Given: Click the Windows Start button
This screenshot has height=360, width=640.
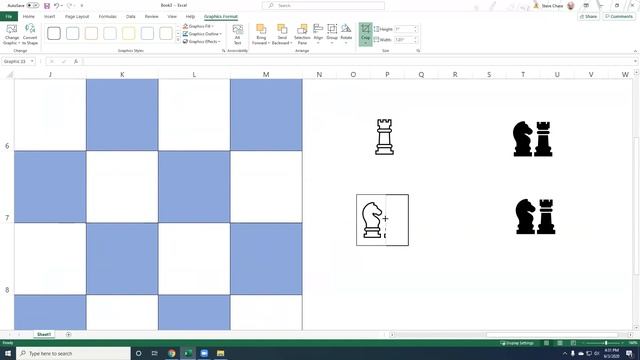Looking at the screenshot, I should pos(8,353).
